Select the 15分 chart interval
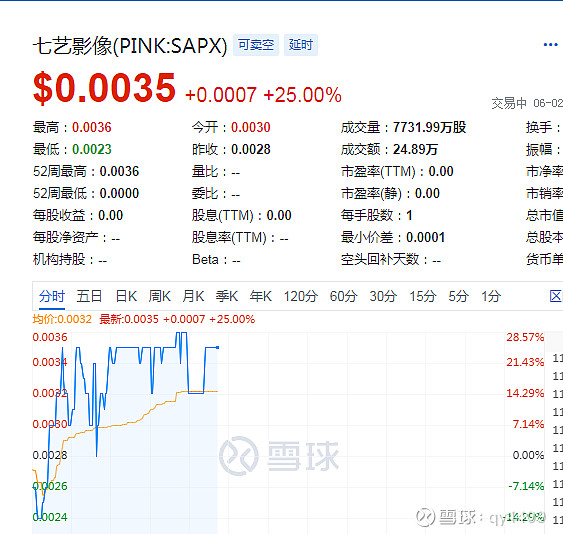Viewport: 563px width, 534px height. tap(423, 297)
